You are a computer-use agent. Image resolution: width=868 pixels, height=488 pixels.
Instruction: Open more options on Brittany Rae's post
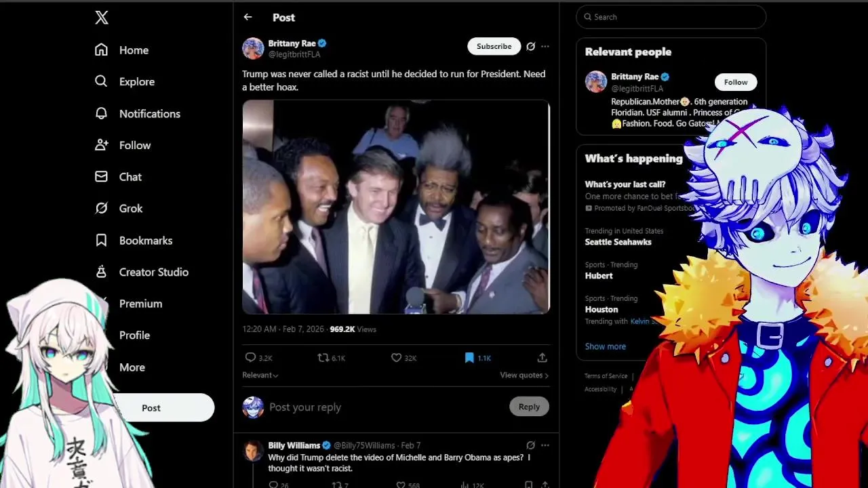click(x=545, y=46)
